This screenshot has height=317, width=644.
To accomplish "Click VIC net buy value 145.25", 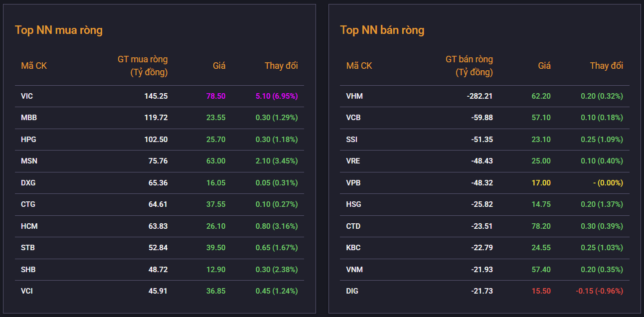I will click(x=156, y=96).
